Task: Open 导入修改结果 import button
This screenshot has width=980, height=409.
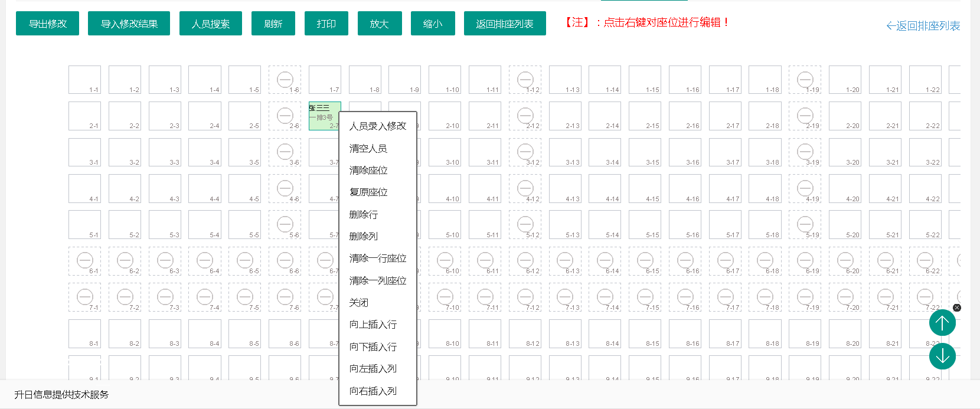Action: tap(129, 24)
